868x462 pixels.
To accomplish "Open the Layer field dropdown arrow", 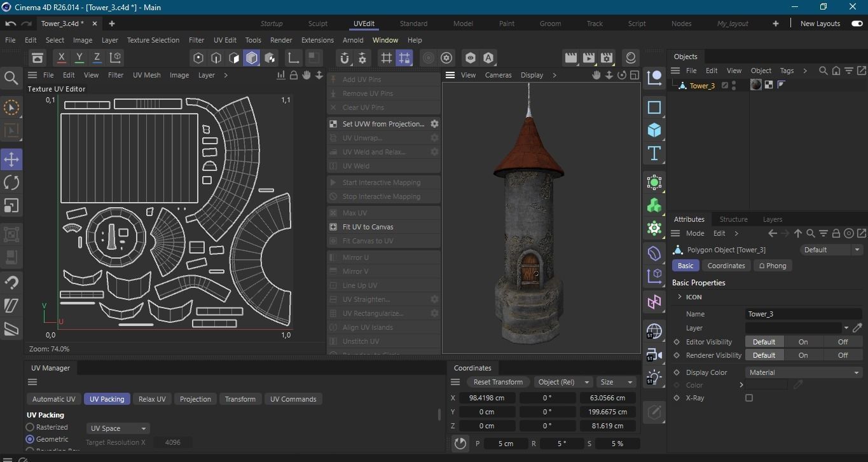I will coord(846,328).
